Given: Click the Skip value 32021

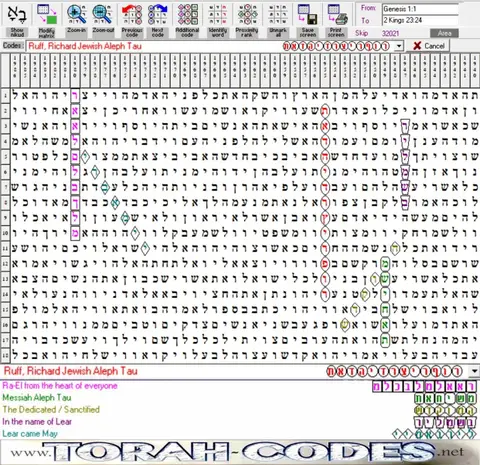Looking at the screenshot, I should coord(390,33).
